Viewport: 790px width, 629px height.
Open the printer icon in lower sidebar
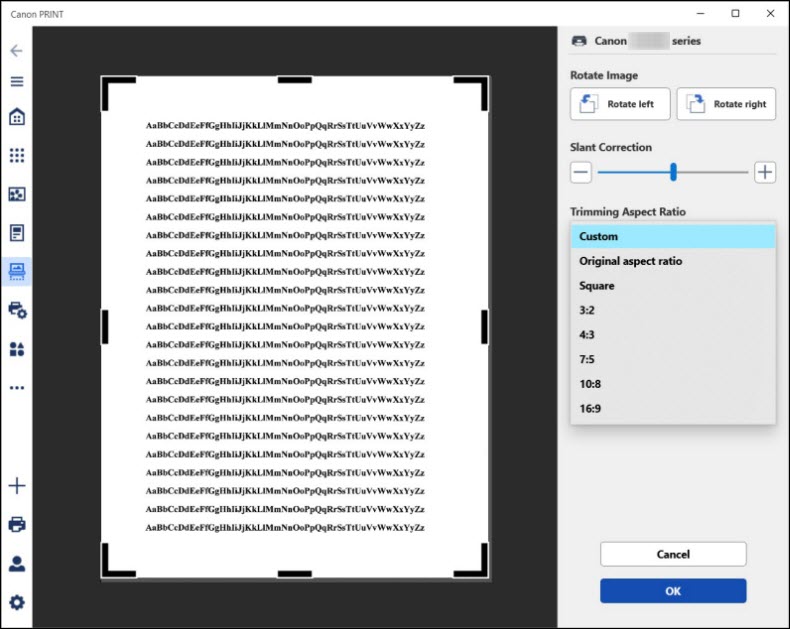coord(17,524)
